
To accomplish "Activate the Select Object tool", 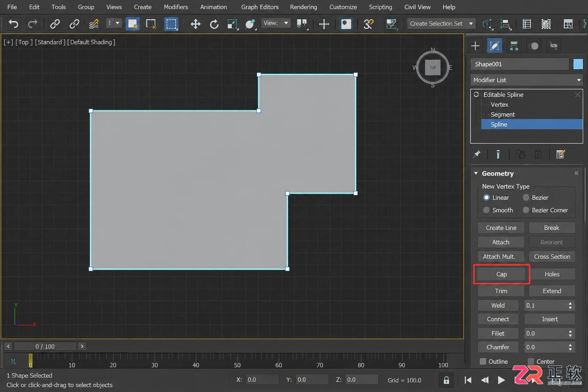I will pyautogui.click(x=133, y=24).
